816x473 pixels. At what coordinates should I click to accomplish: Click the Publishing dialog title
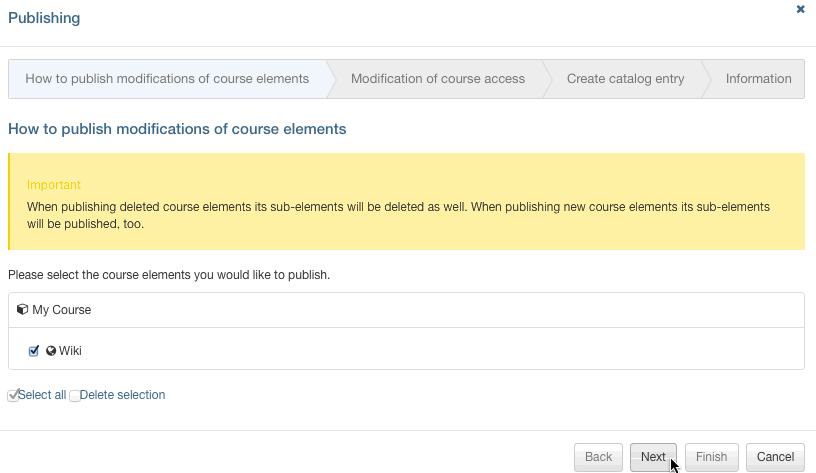pos(44,18)
